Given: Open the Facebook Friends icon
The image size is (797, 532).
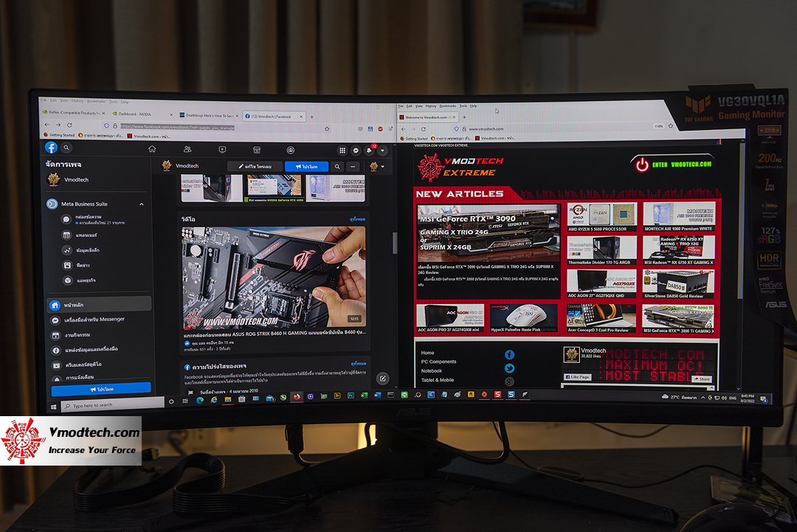Looking at the screenshot, I should (x=187, y=149).
